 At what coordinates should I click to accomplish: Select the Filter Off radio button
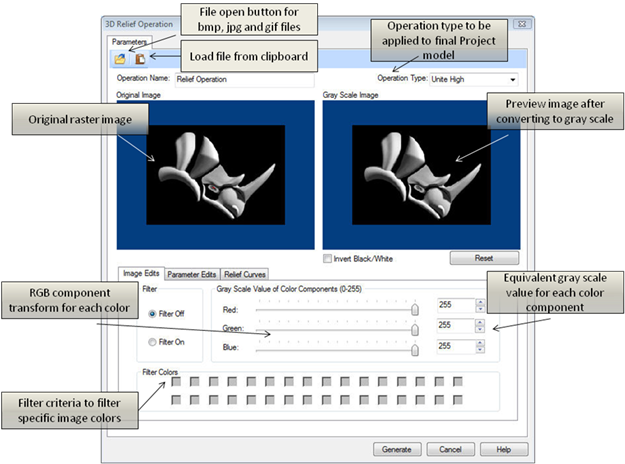[x=152, y=314]
